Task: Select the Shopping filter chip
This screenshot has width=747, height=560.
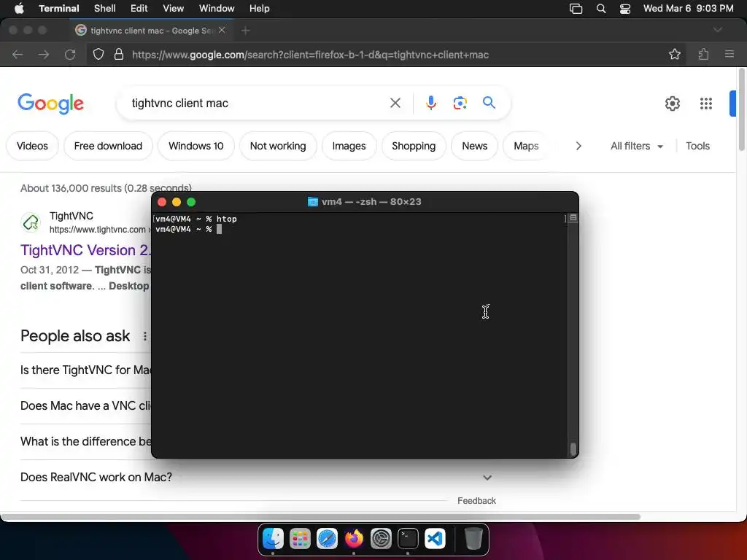Action: tap(414, 146)
